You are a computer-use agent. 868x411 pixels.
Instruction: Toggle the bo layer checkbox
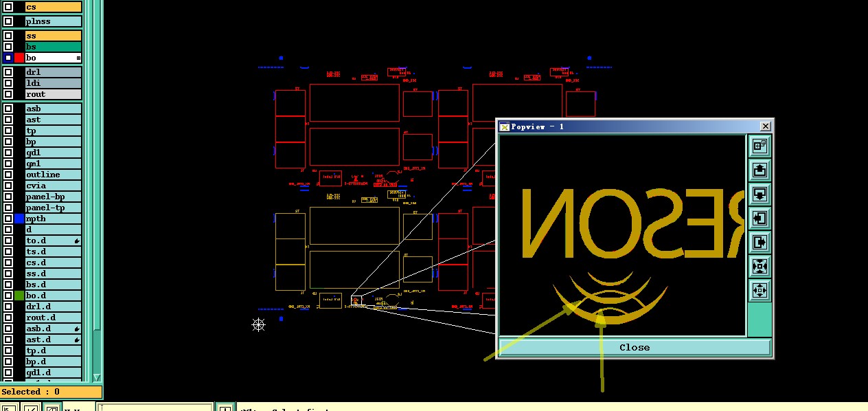point(8,58)
